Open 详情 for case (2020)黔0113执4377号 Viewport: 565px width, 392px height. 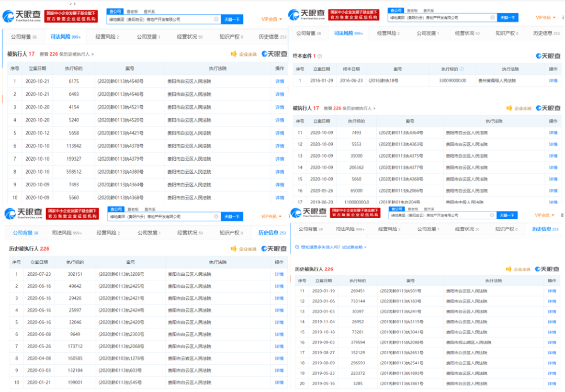[553, 167]
